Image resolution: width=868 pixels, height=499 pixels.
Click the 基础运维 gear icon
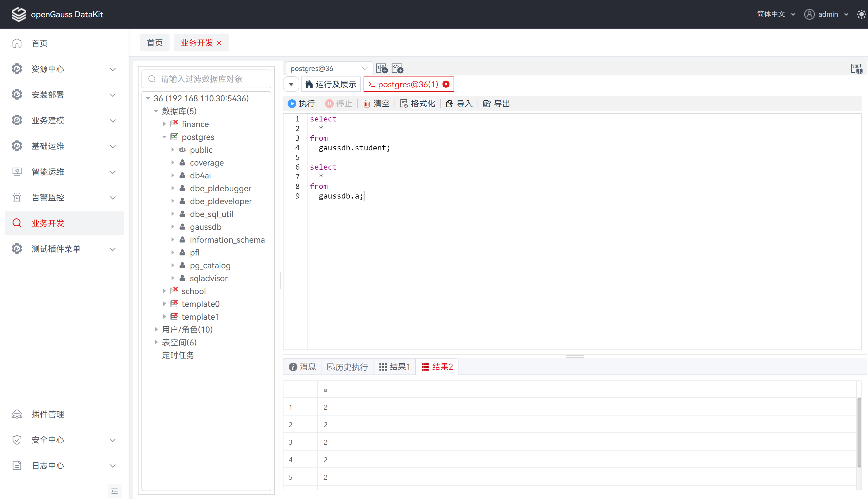coord(17,146)
